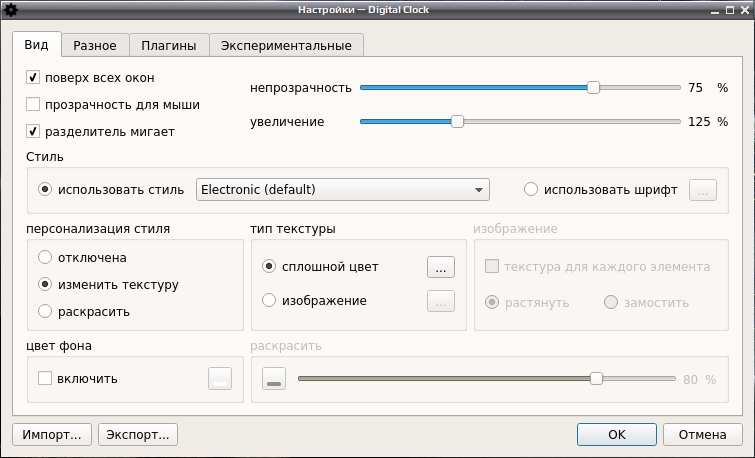Open the Electronic (default) style dropdown
The height and width of the screenshot is (458, 755).
click(x=343, y=189)
